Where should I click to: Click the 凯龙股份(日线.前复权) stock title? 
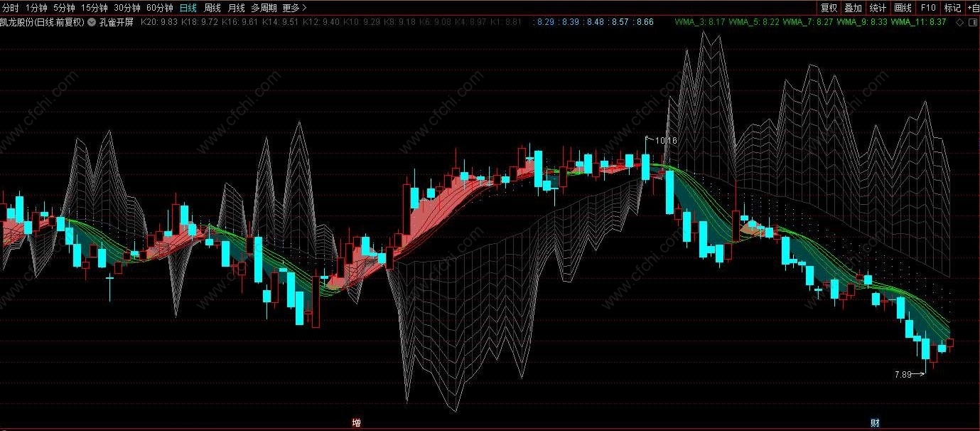(x=42, y=22)
